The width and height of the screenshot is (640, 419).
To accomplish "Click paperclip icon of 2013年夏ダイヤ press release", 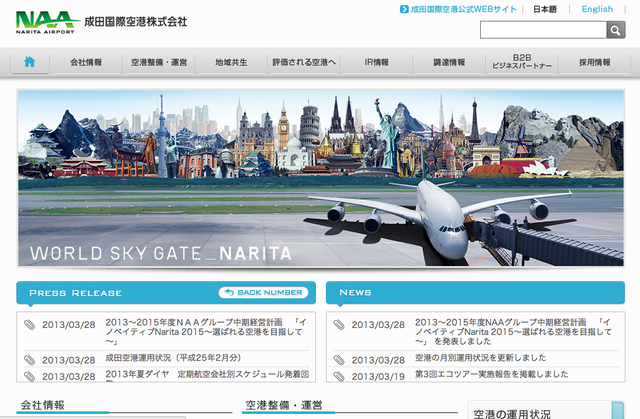I will coord(29,376).
